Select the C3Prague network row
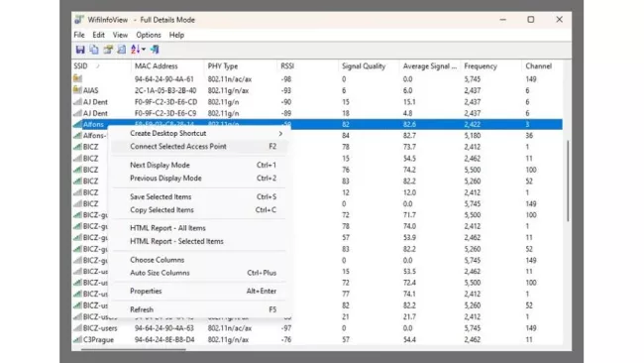The width and height of the screenshot is (644, 363). pos(317,339)
